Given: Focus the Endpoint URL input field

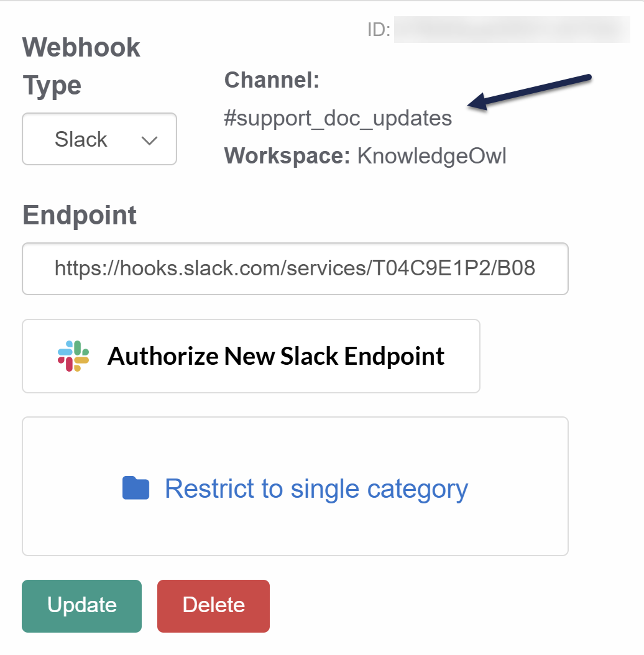Looking at the screenshot, I should [x=295, y=268].
